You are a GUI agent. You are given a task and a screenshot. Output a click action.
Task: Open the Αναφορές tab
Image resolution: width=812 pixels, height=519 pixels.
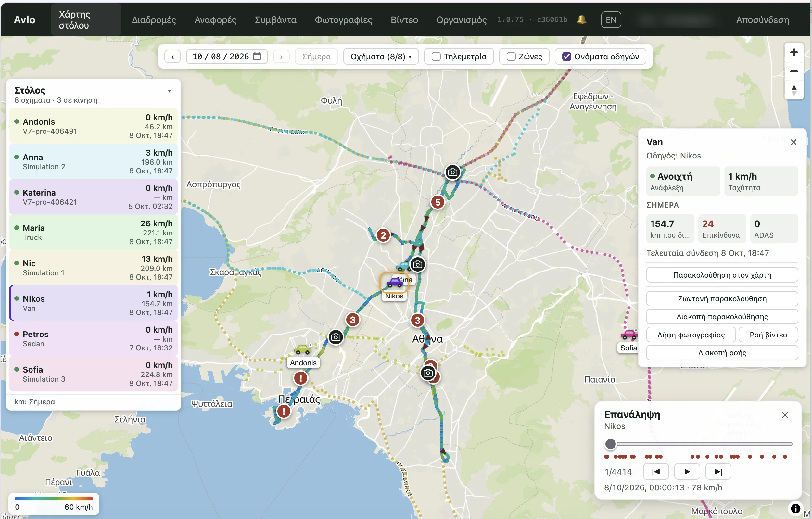[215, 20]
